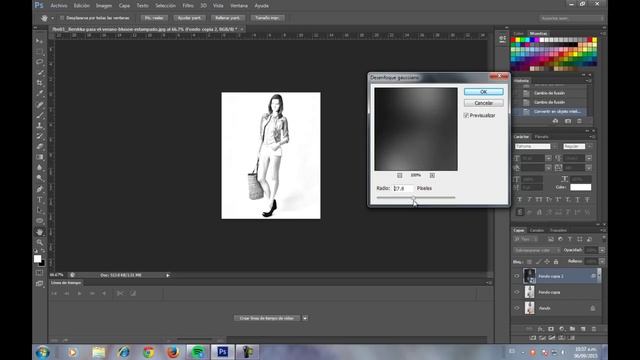Click delete layer trash icon
The image size is (640, 360).
[593, 329]
